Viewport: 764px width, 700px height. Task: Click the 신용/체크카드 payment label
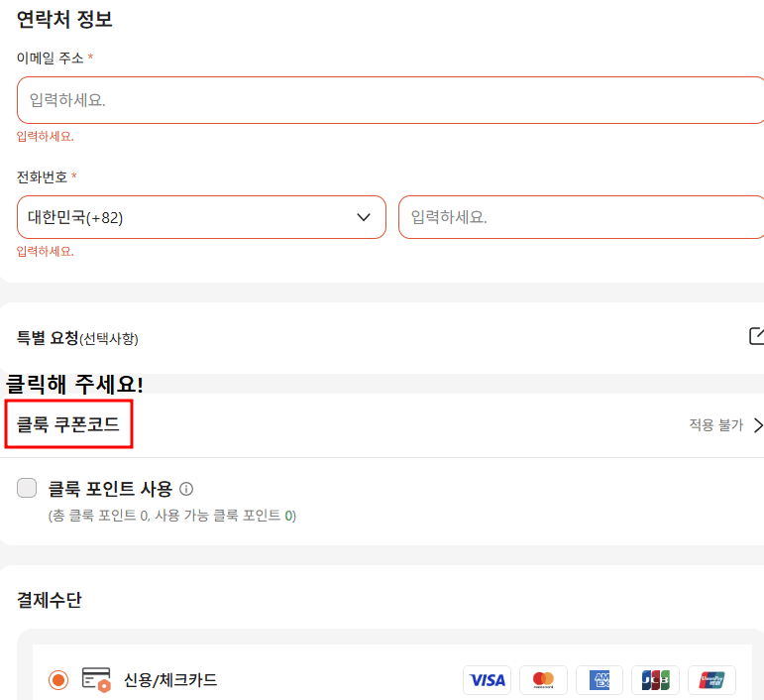(x=170, y=679)
